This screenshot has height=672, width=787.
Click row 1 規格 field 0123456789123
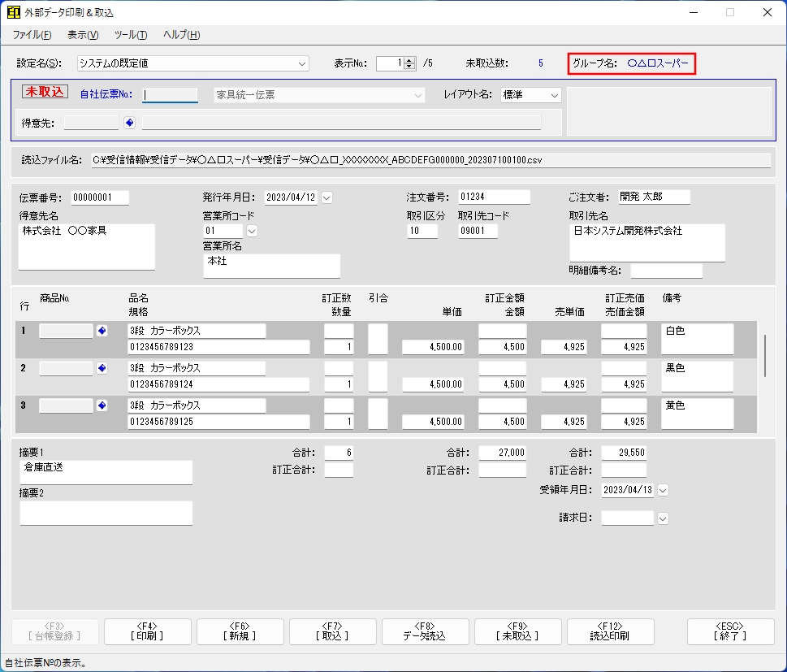(218, 347)
